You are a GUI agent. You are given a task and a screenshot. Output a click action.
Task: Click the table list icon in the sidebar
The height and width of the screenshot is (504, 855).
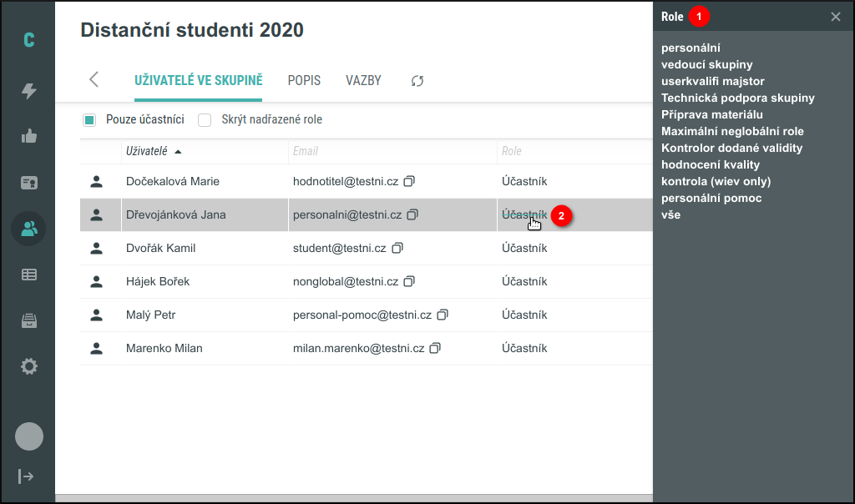28,274
